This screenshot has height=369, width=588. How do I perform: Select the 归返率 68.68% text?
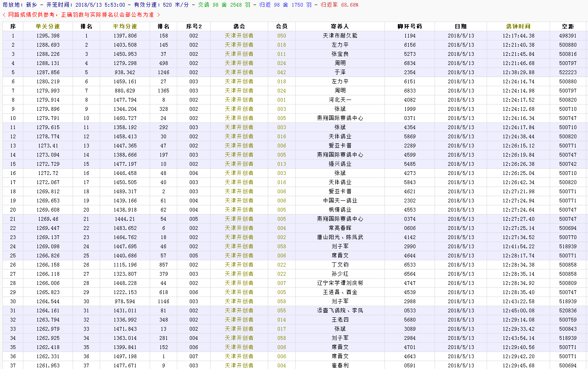coord(339,5)
